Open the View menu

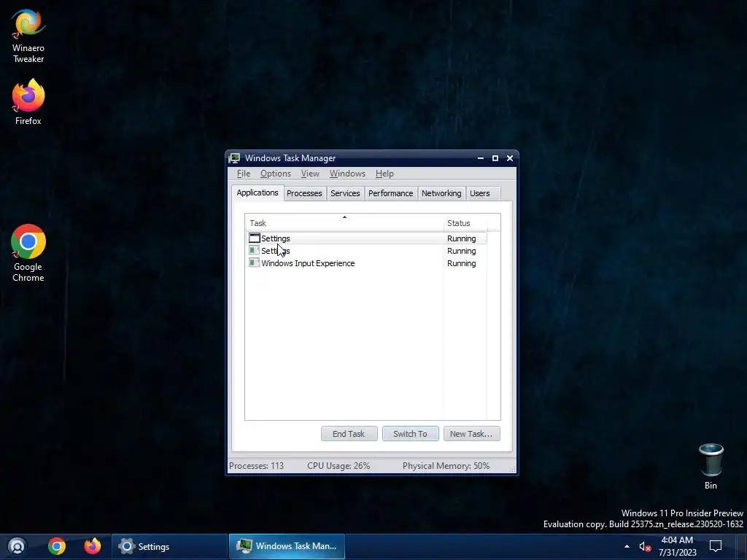coord(309,174)
